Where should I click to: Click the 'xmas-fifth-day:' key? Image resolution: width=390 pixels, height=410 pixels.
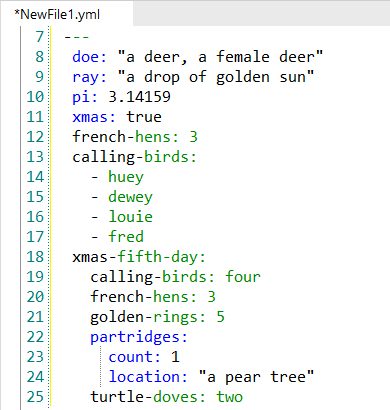139,257
